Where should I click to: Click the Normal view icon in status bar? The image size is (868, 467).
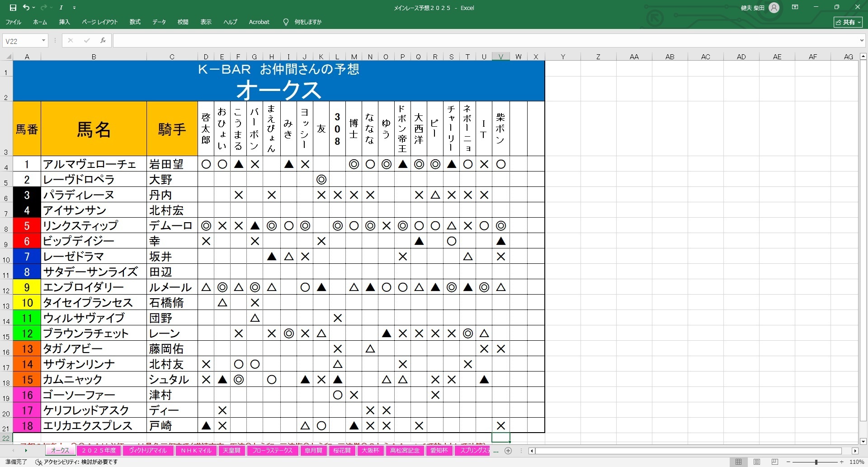739,462
